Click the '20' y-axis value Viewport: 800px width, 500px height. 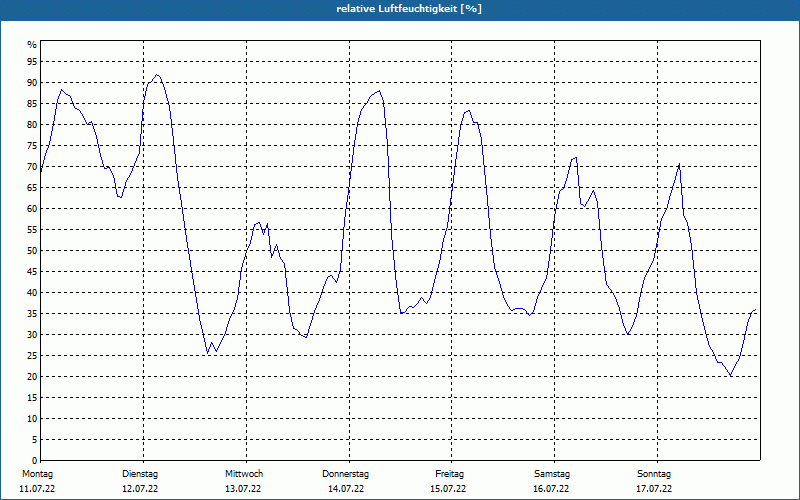(32, 377)
